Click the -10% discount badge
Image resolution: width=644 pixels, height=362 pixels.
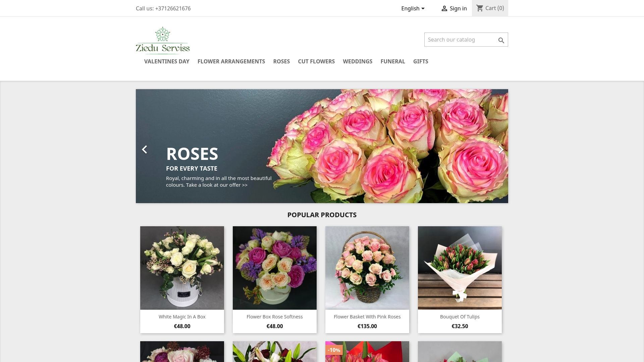pyautogui.click(x=334, y=350)
